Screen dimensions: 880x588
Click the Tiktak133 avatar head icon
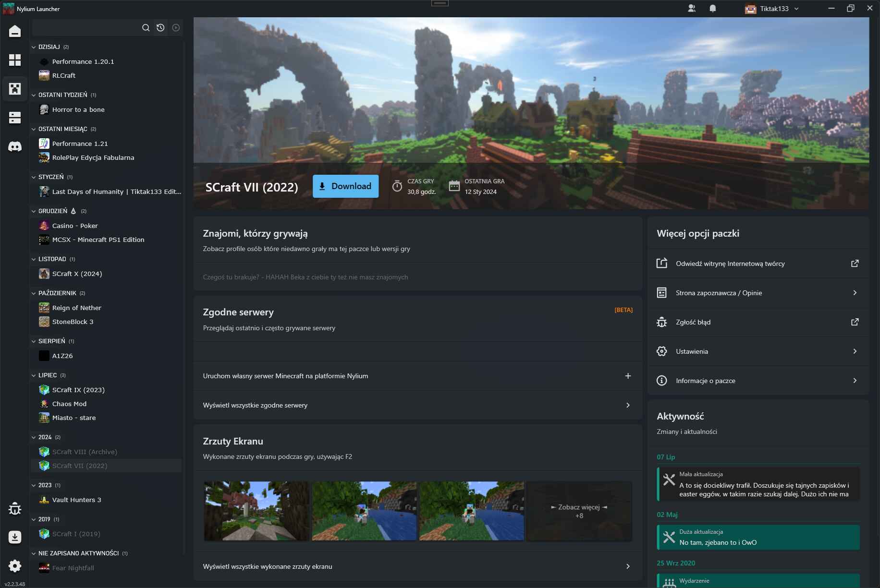[750, 9]
